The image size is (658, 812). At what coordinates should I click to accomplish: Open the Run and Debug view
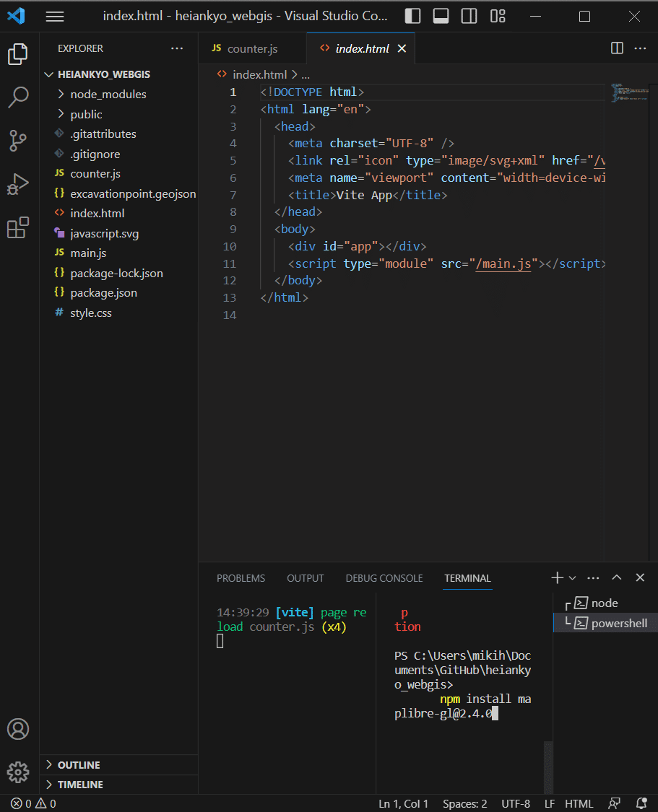[18, 185]
